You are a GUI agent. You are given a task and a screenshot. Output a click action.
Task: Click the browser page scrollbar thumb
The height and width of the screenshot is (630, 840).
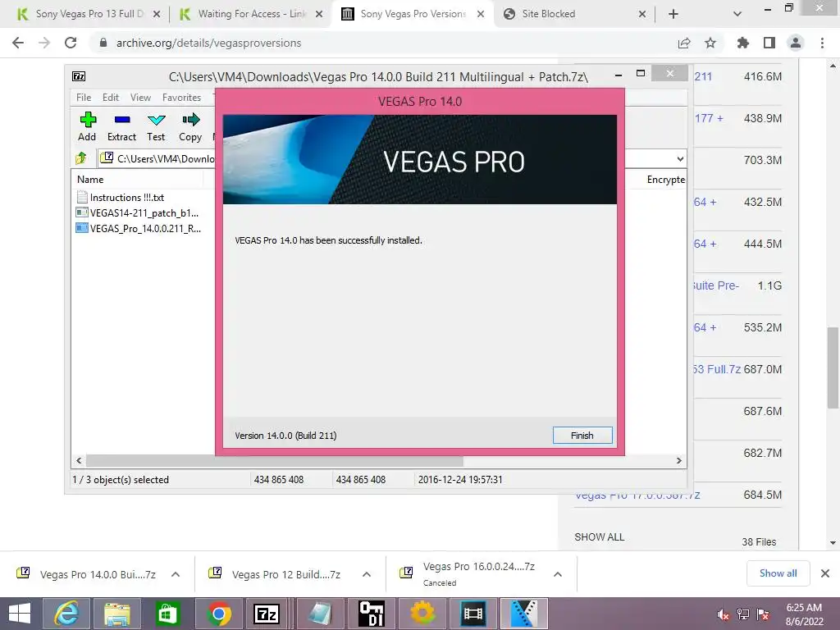(x=833, y=367)
